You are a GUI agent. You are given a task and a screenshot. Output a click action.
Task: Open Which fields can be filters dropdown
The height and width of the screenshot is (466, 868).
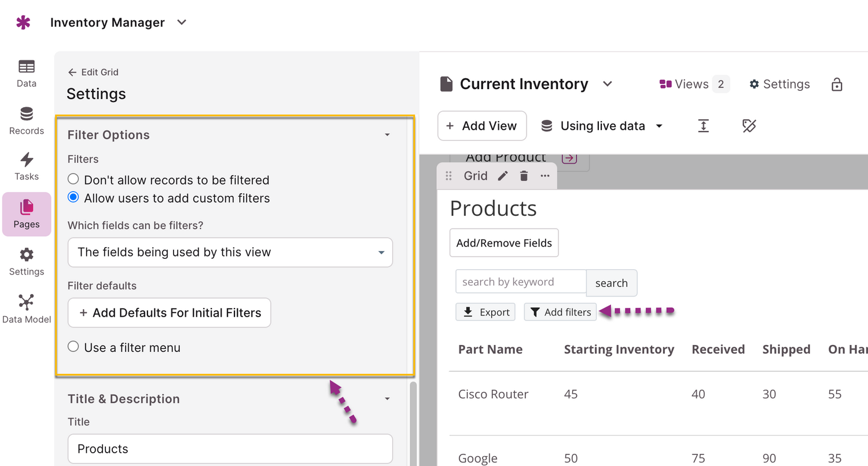tap(230, 252)
